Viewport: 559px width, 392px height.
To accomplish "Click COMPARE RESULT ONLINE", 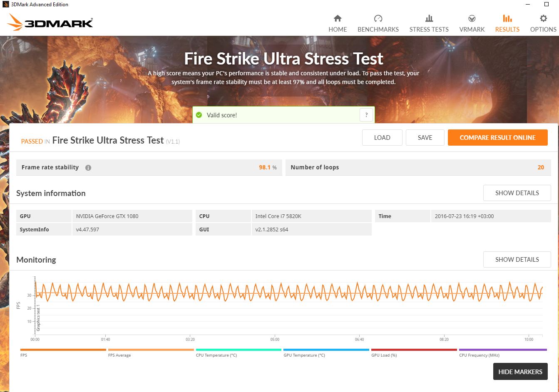I will tap(498, 138).
